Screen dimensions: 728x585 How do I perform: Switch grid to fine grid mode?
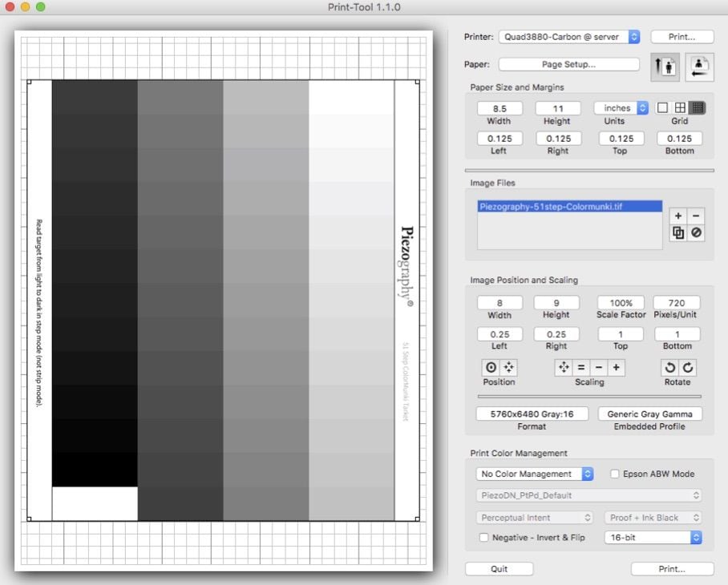click(x=698, y=107)
